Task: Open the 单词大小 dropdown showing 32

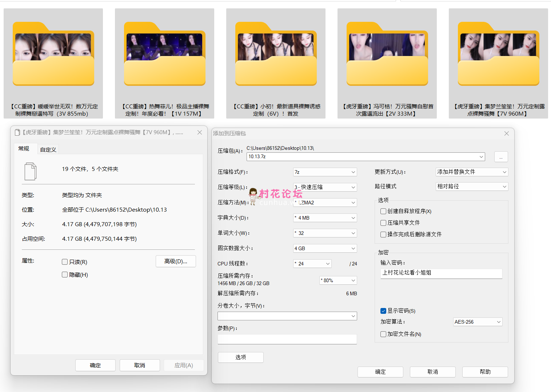Action: click(x=325, y=233)
